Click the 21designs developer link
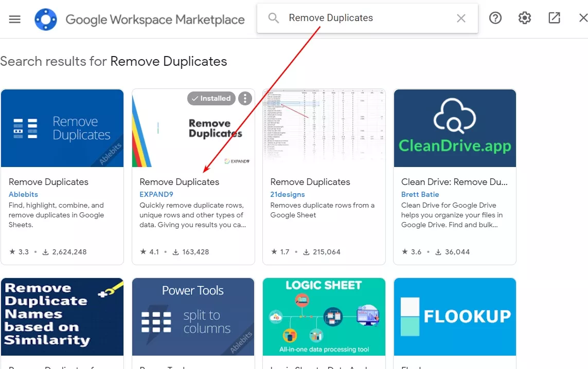The height and width of the screenshot is (369, 588). pos(288,194)
